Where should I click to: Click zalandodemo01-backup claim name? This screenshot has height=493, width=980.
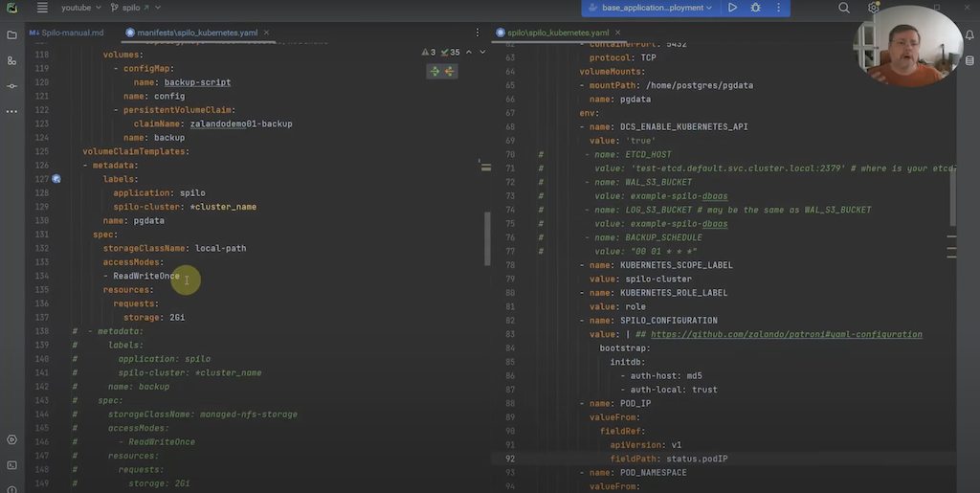241,123
